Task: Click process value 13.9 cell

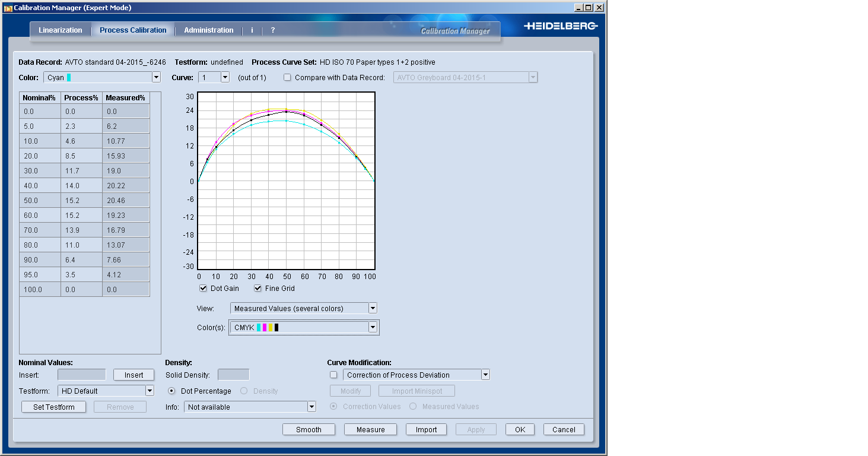Action: point(82,230)
